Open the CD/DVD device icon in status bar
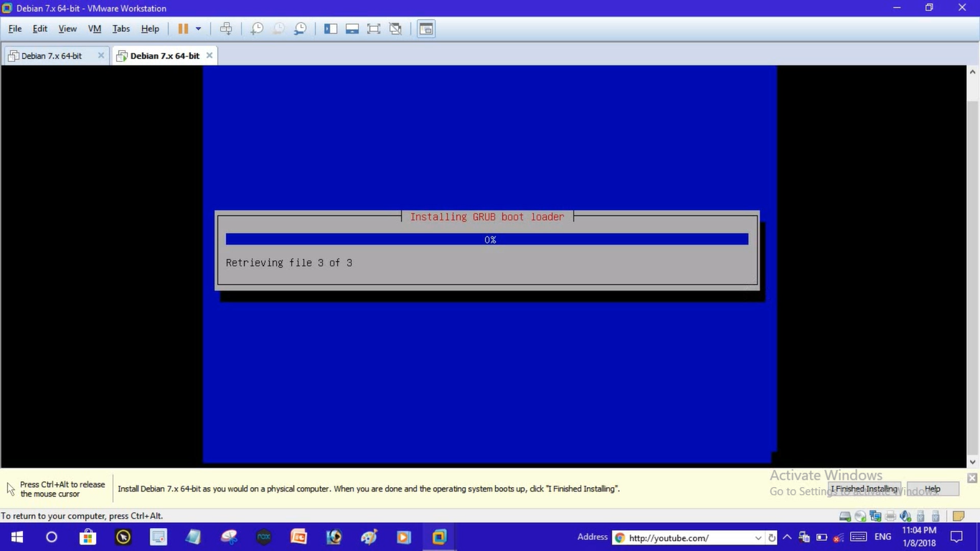 pos(860,516)
